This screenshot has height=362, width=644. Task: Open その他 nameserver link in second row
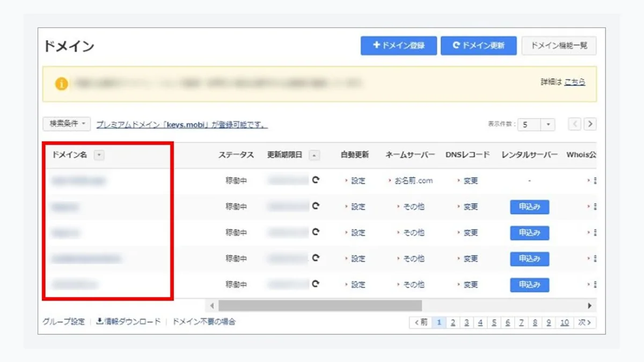pos(414,207)
